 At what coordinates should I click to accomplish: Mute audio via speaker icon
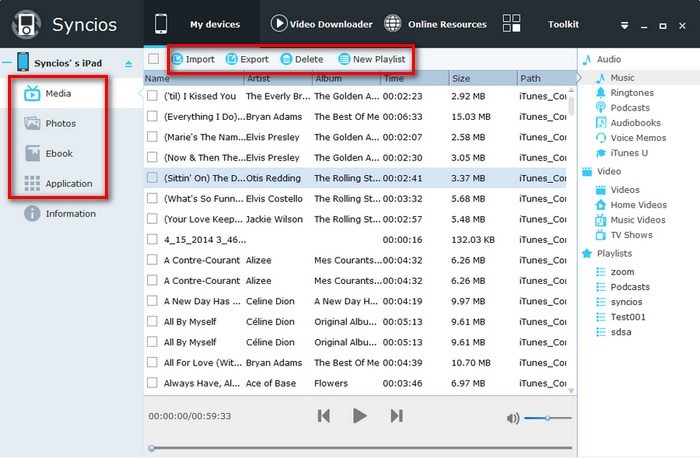click(x=513, y=418)
